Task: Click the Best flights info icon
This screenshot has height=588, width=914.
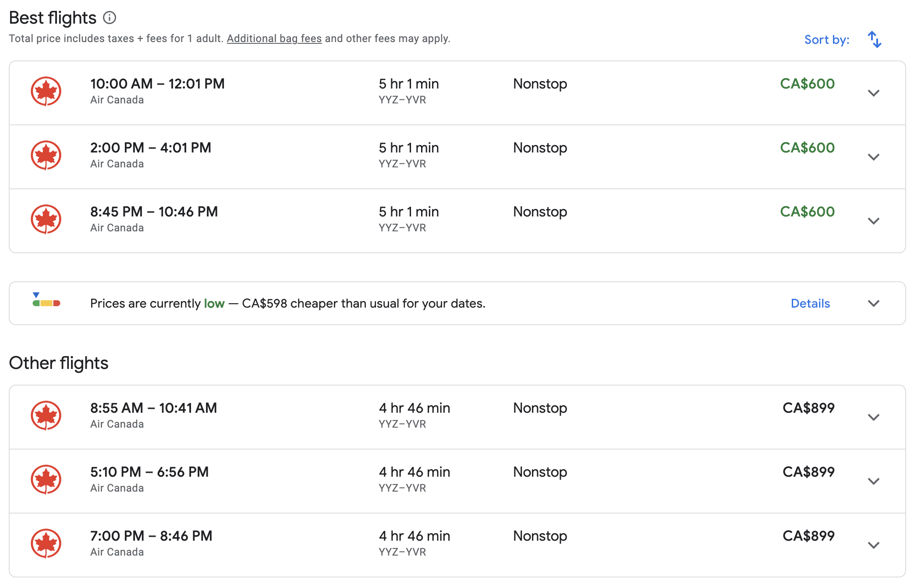Action: click(110, 18)
